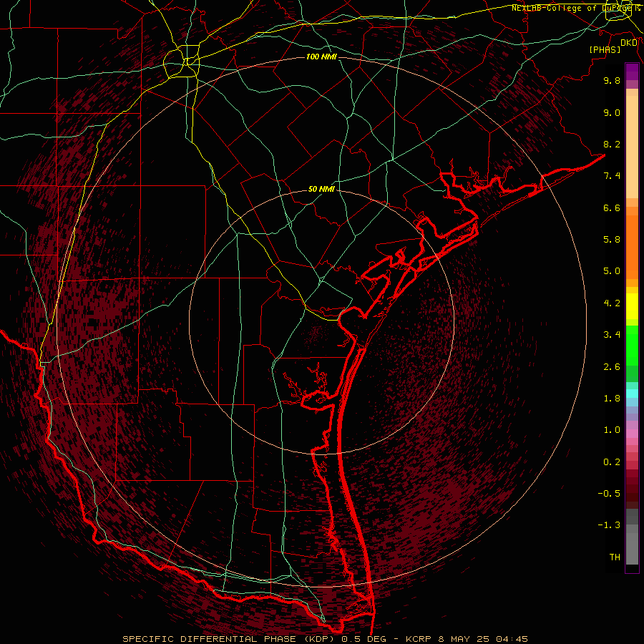Click the "[PHAS]" legend unit label

605,49
